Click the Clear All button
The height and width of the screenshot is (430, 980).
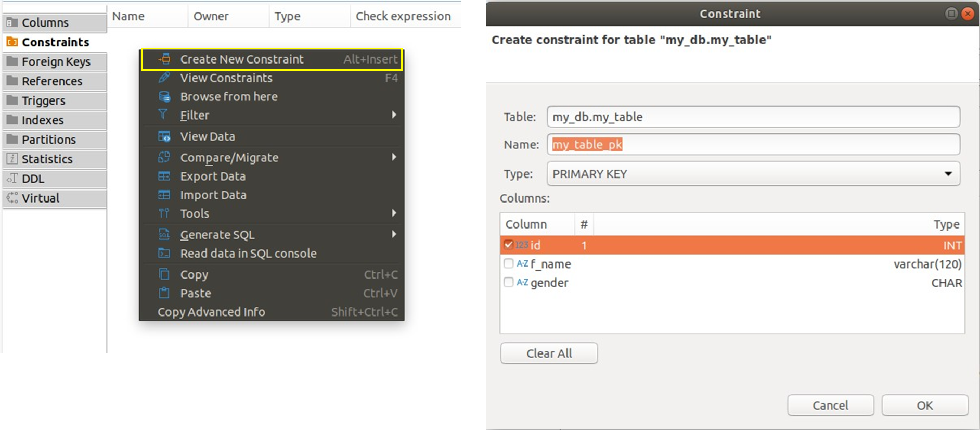point(549,353)
